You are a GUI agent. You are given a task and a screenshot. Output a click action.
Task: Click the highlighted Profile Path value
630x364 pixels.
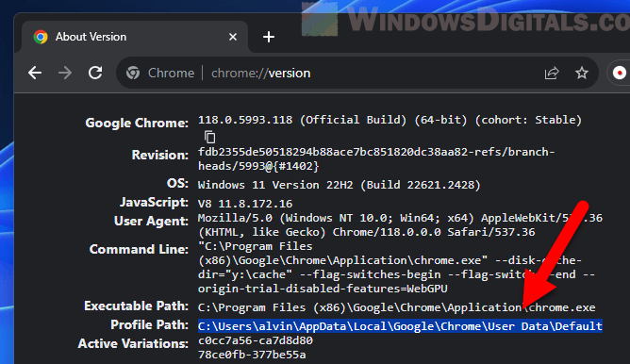(400, 326)
